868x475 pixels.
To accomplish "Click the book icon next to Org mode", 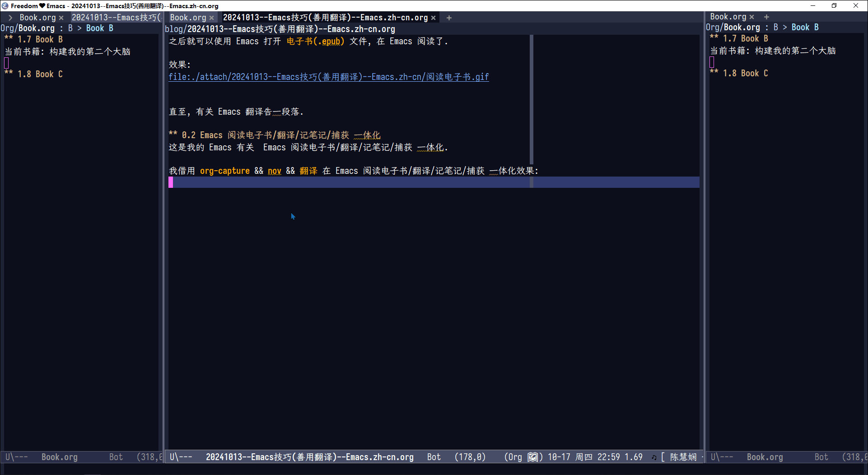I will (x=533, y=457).
